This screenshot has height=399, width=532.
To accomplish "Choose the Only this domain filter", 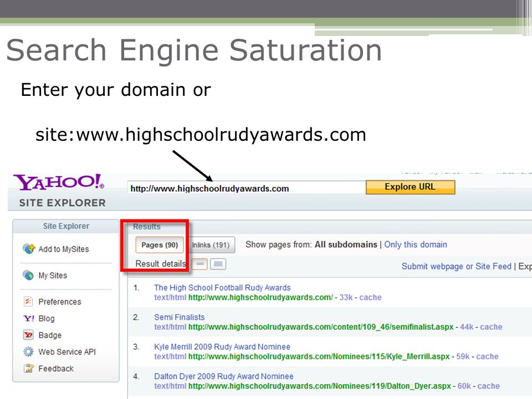I will click(415, 244).
